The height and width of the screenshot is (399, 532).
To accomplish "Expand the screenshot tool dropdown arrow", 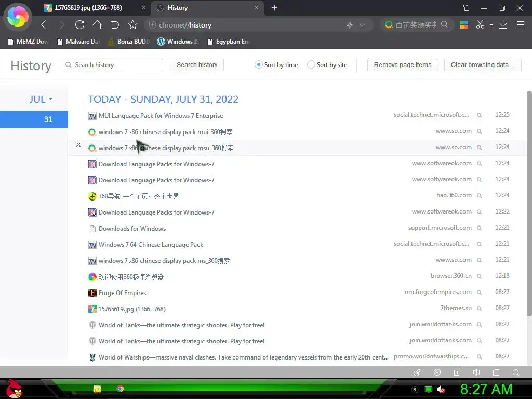I will (491, 25).
